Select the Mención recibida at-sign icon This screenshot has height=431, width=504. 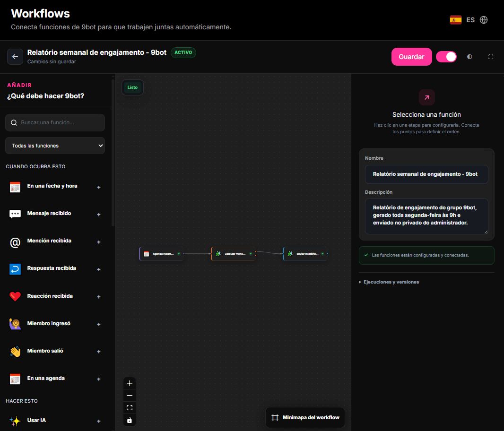pyautogui.click(x=15, y=241)
